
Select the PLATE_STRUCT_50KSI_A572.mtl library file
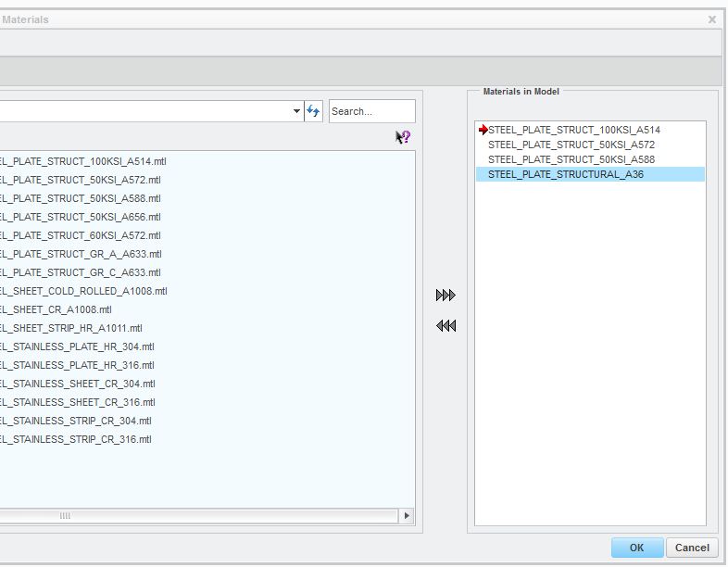(81, 180)
